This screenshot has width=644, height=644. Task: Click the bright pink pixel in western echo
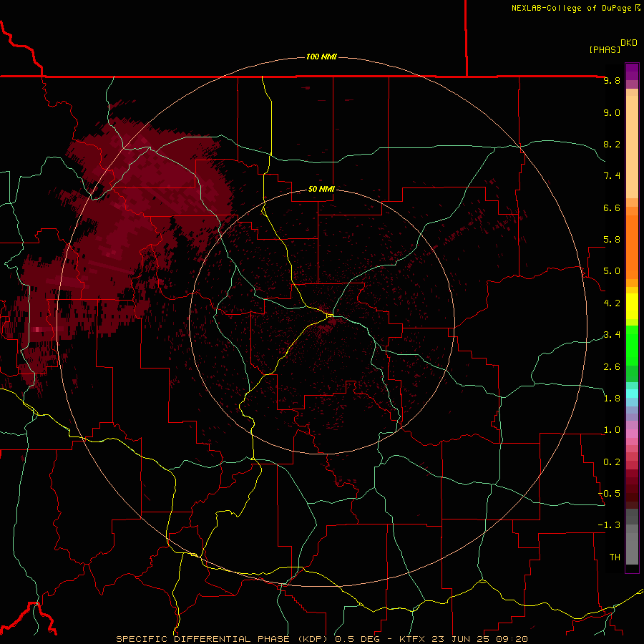[x=37, y=329]
